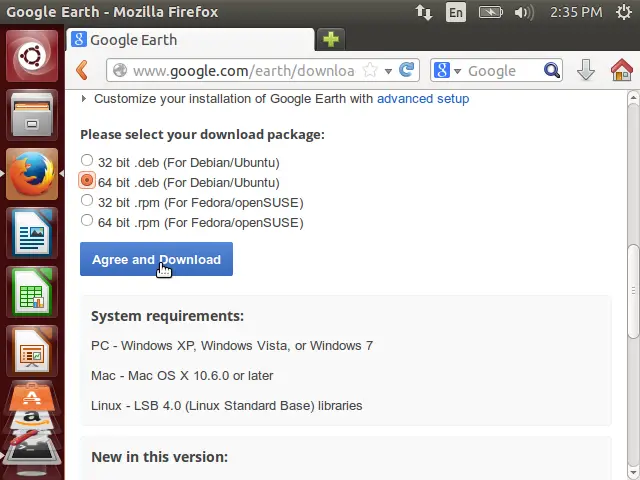Reload the page with refresh icon
The image size is (640, 480).
click(407, 70)
